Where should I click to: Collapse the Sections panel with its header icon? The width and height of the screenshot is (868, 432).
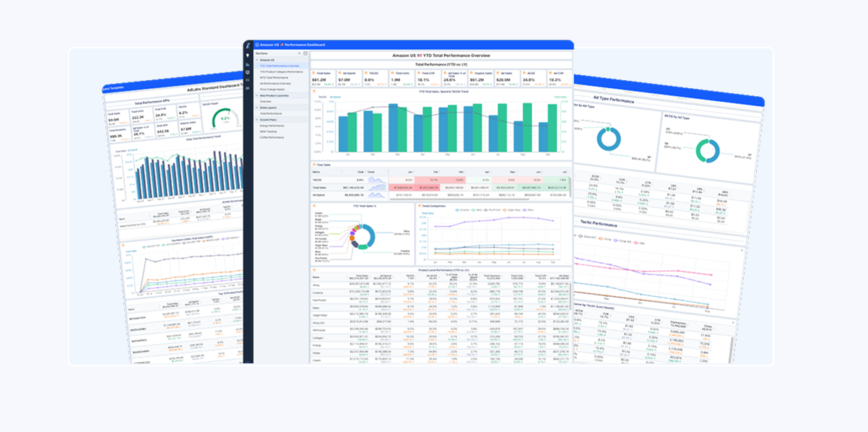coord(305,53)
